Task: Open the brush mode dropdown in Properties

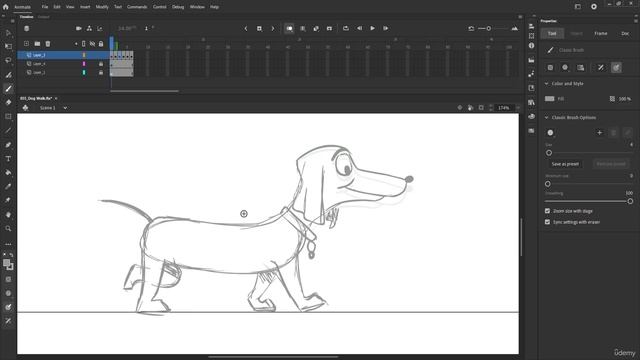Action: coord(565,67)
